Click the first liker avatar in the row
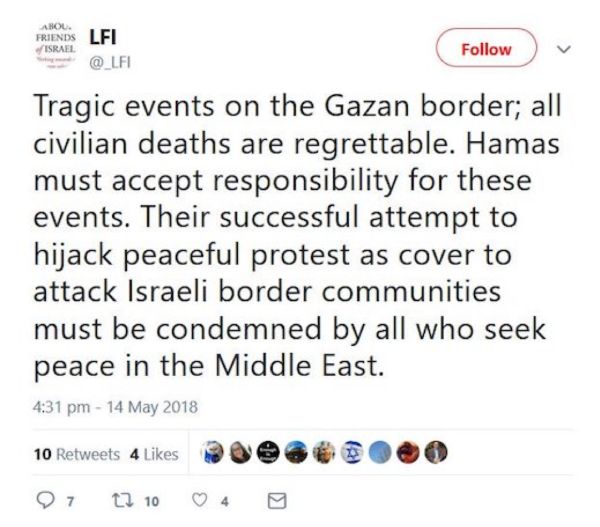 pos(213,453)
